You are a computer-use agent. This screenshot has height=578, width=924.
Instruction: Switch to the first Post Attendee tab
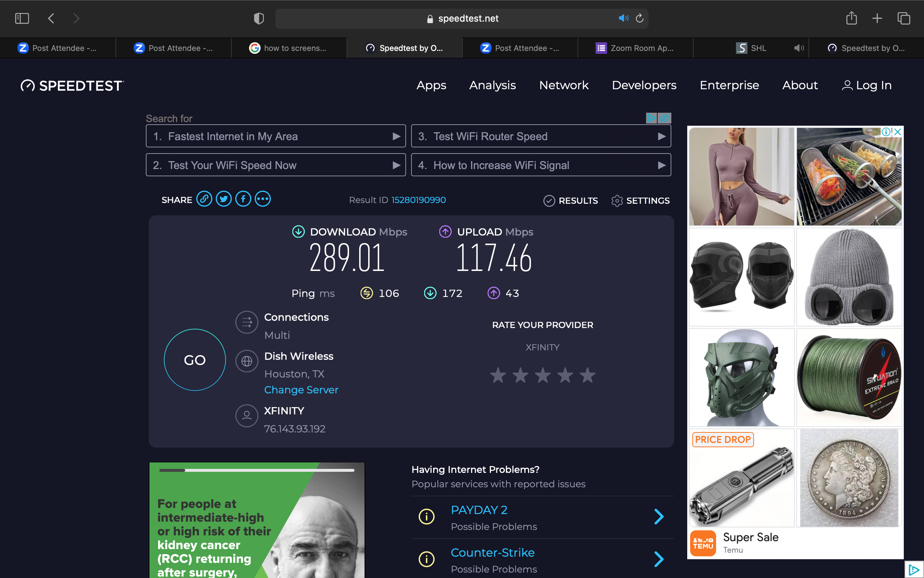[58, 48]
